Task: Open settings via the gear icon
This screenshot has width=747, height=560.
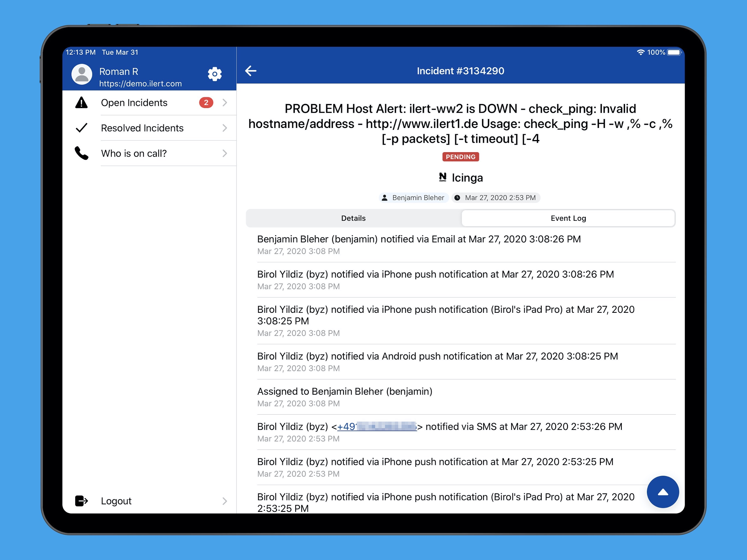Action: click(x=214, y=74)
